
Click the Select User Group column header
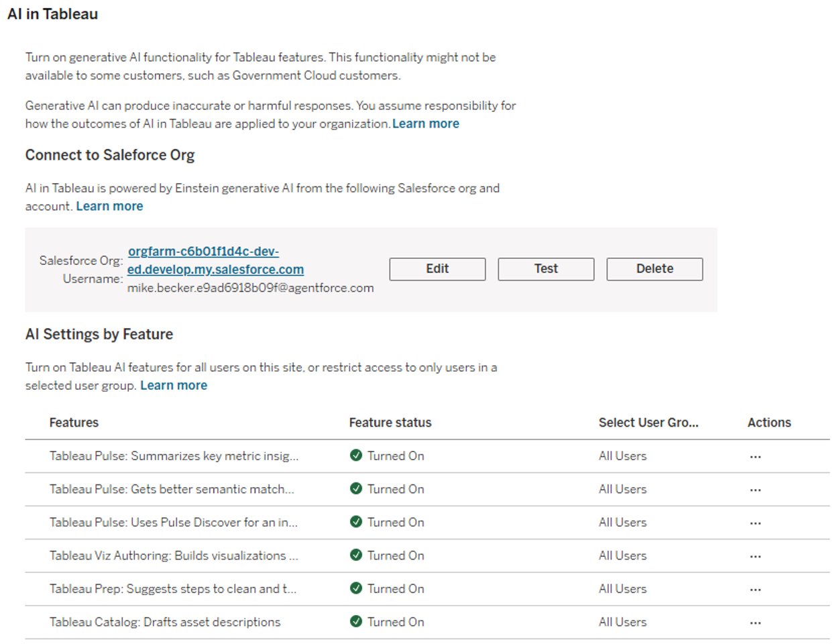[x=649, y=423]
